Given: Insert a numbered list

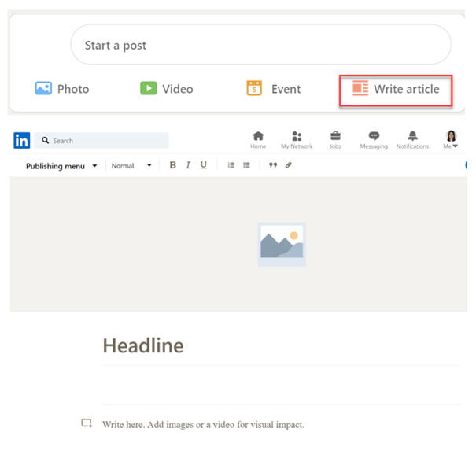Looking at the screenshot, I should point(231,165).
